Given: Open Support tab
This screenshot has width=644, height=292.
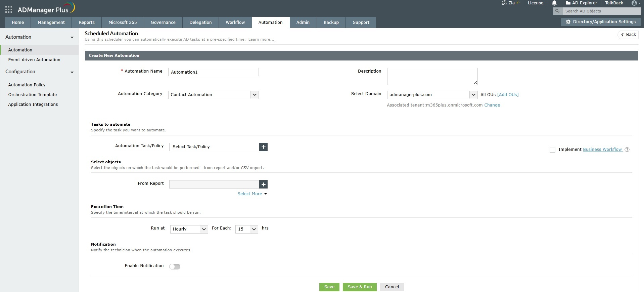Looking at the screenshot, I should point(361,23).
